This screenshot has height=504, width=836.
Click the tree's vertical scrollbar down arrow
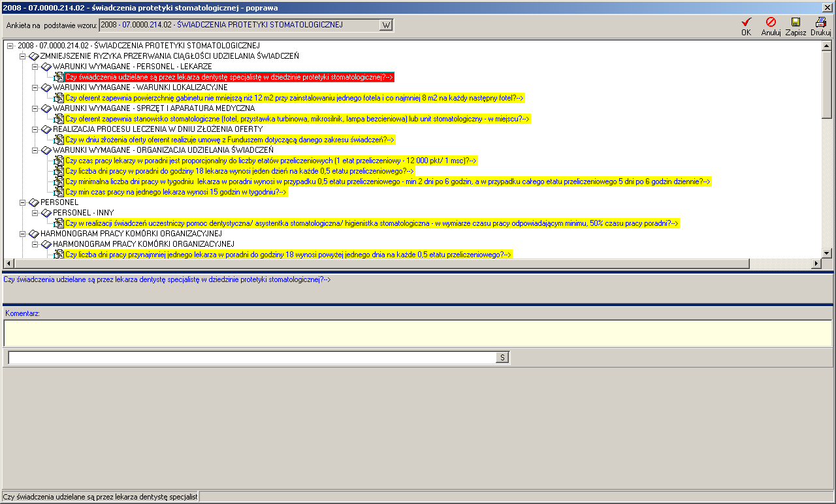[x=827, y=253]
